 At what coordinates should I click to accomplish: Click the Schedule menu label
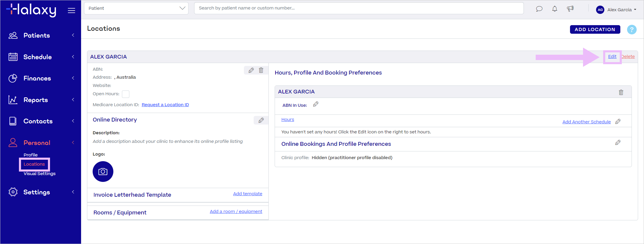point(38,57)
